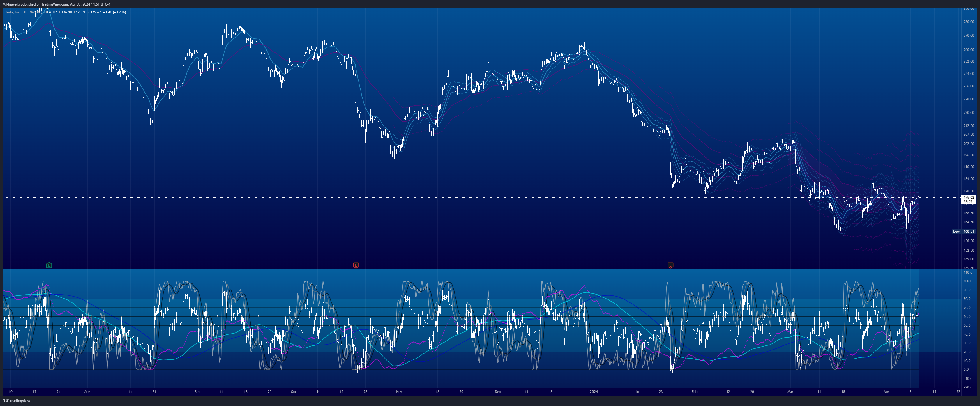Click the O176.02 open value

51,12
